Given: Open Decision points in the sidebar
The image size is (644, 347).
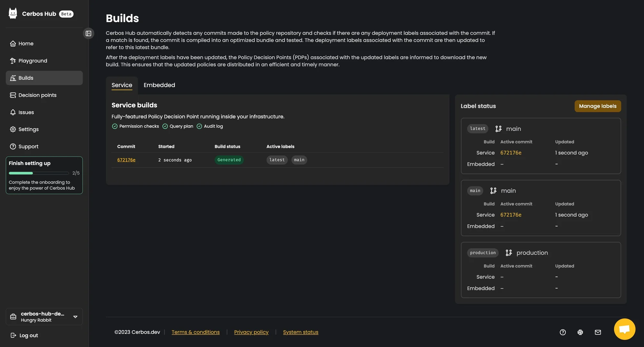Looking at the screenshot, I should coord(37,95).
